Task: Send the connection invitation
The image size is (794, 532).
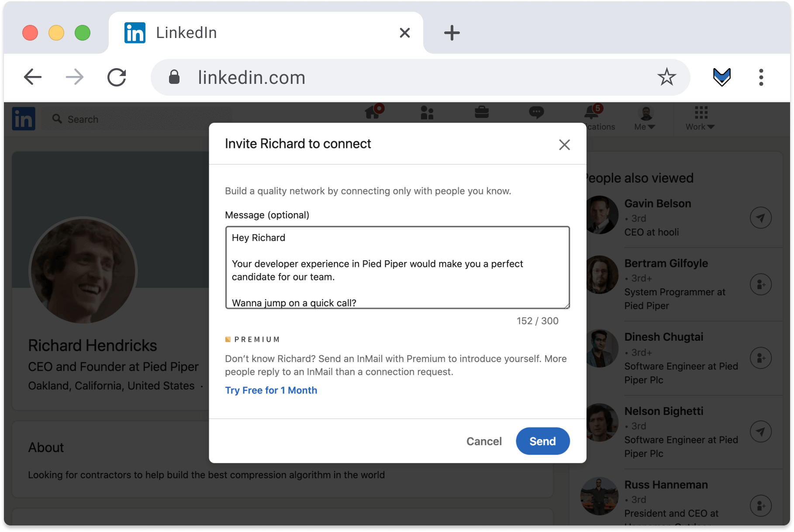Action: click(543, 441)
